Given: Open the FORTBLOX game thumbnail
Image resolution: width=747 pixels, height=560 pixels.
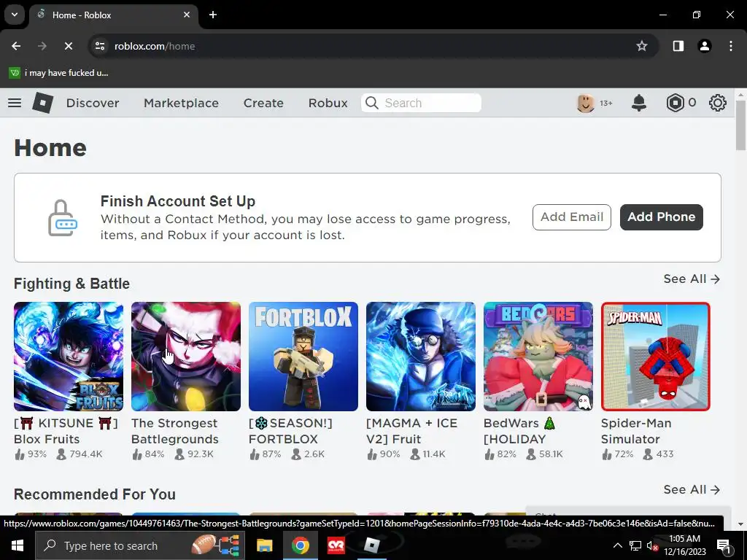Looking at the screenshot, I should click(303, 357).
